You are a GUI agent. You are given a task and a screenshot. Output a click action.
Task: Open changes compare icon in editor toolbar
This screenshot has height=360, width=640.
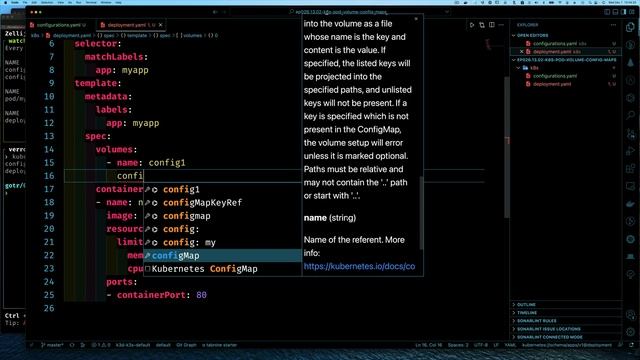point(482,25)
